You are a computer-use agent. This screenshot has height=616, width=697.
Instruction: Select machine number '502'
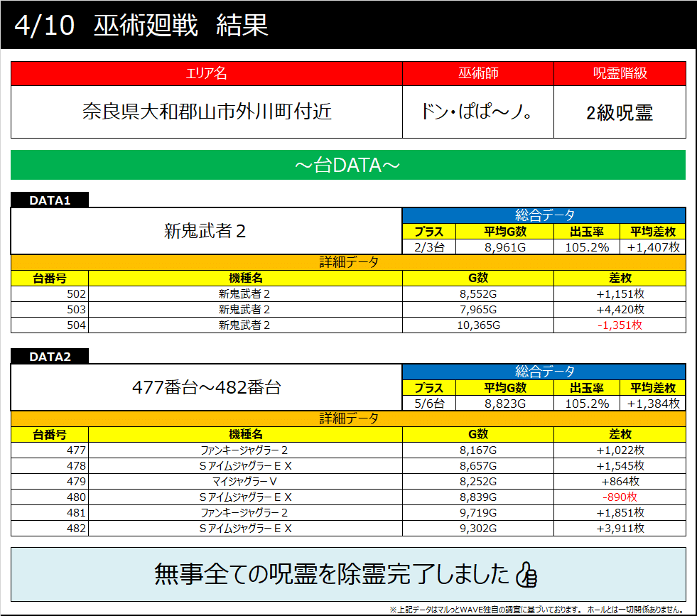(76, 293)
